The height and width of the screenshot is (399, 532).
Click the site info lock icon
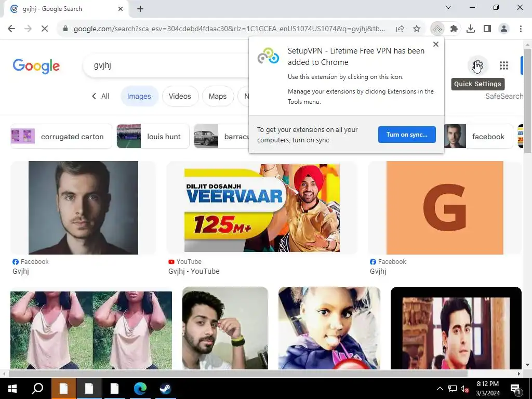coord(65,29)
